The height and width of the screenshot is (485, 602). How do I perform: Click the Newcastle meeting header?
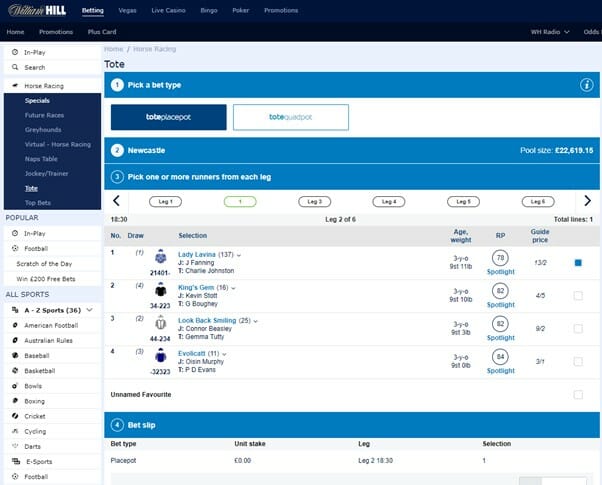point(352,151)
